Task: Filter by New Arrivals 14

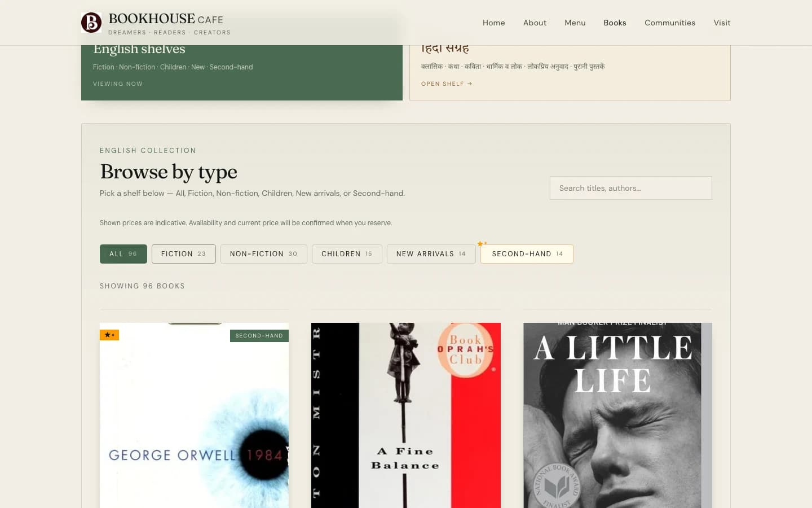Action: 431,254
